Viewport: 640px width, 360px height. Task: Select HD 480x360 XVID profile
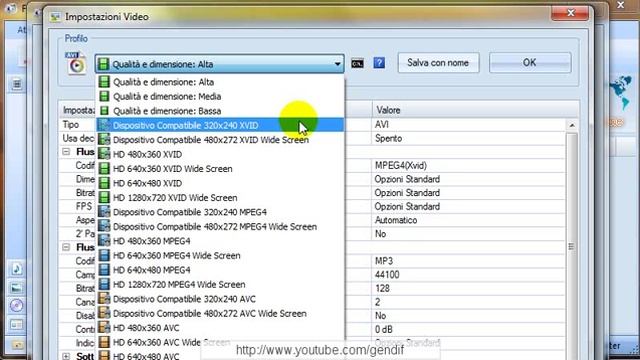220,154
